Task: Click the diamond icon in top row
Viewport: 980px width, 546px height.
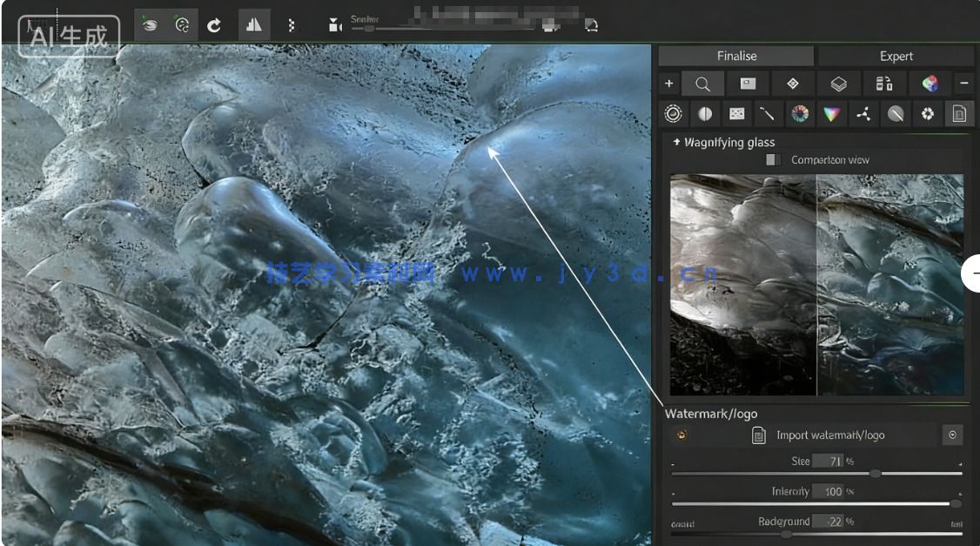Action: [x=793, y=84]
